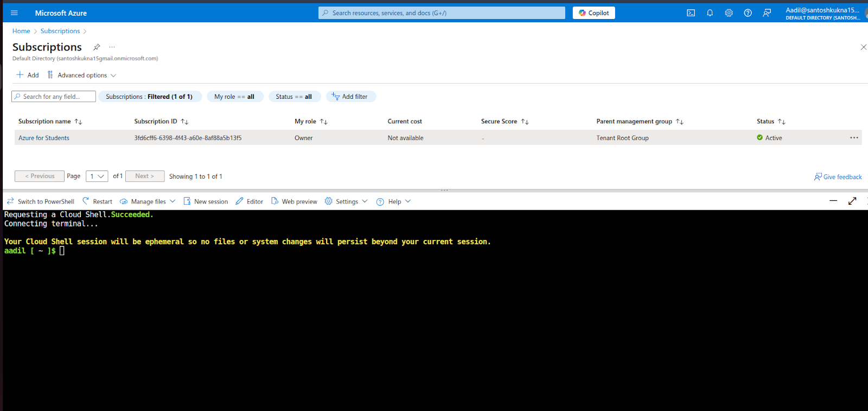The height and width of the screenshot is (411, 868).
Task: Click Subscriptions breadcrumb link
Action: click(60, 31)
